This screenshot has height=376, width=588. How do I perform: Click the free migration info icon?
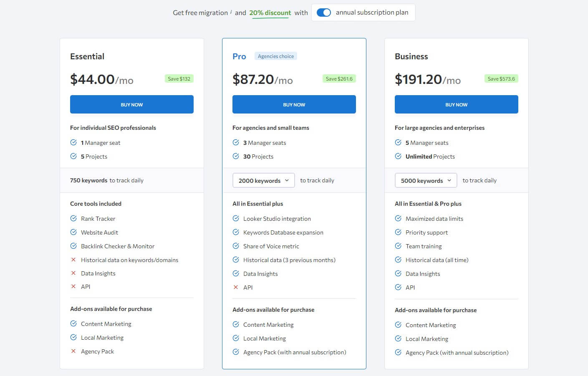coord(231,12)
